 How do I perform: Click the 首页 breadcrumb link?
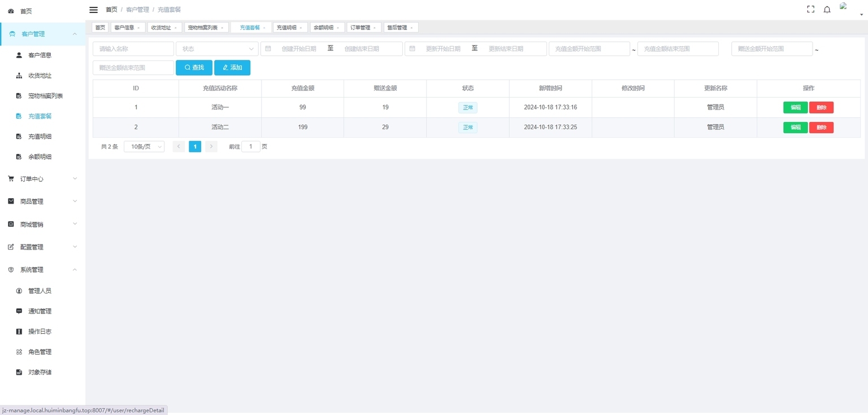coord(111,10)
